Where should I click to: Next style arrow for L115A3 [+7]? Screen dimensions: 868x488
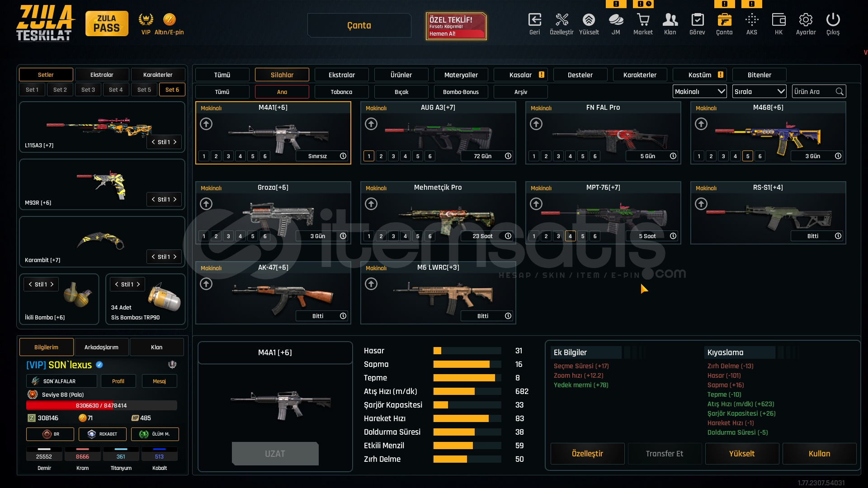175,142
